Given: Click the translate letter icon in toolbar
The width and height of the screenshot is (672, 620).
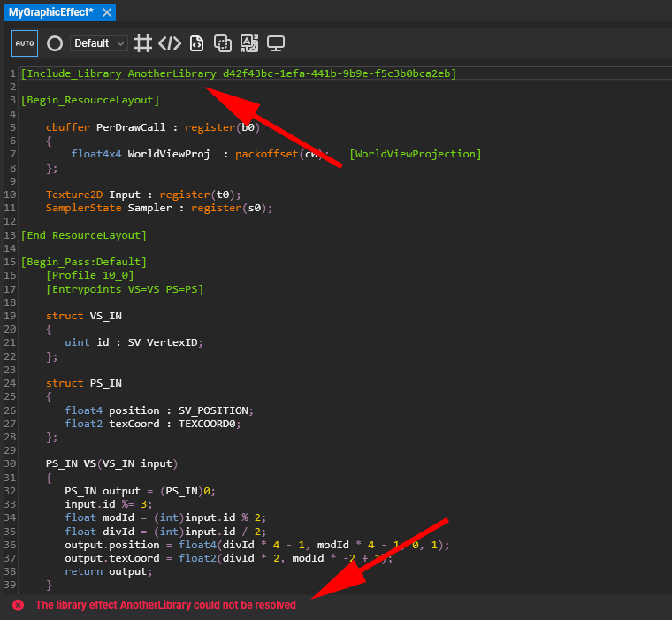Looking at the screenshot, I should 249,43.
